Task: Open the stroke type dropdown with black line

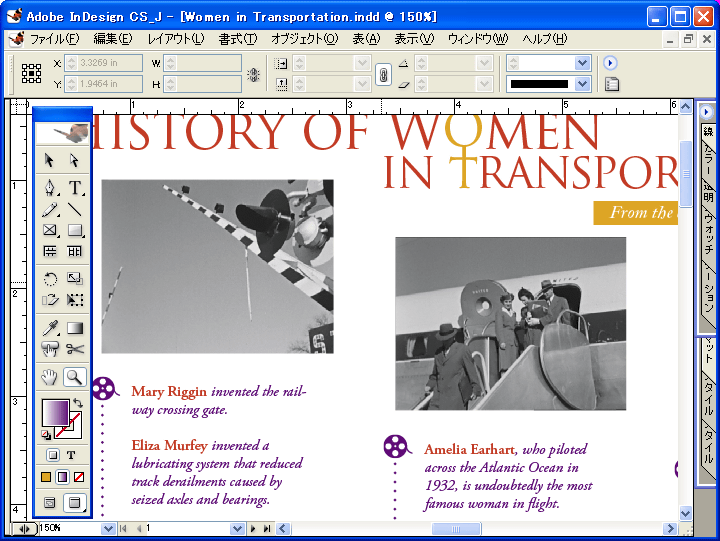Action: 582,84
